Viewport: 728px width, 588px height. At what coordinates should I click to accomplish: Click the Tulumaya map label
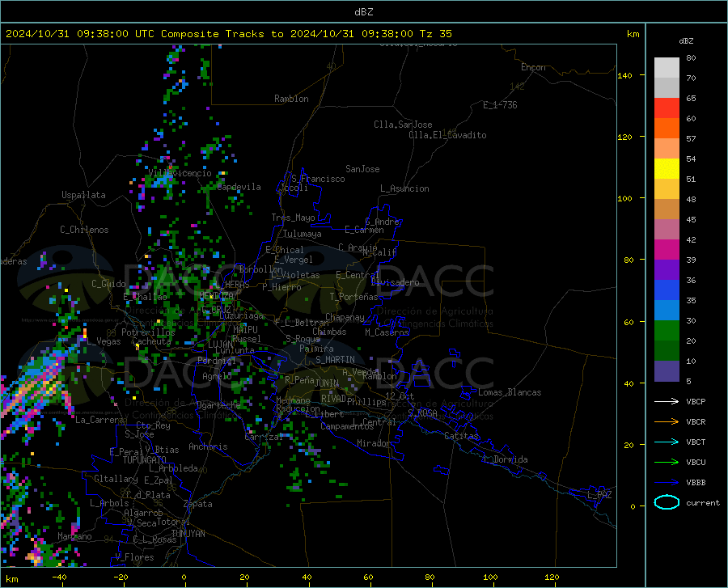pyautogui.click(x=303, y=234)
